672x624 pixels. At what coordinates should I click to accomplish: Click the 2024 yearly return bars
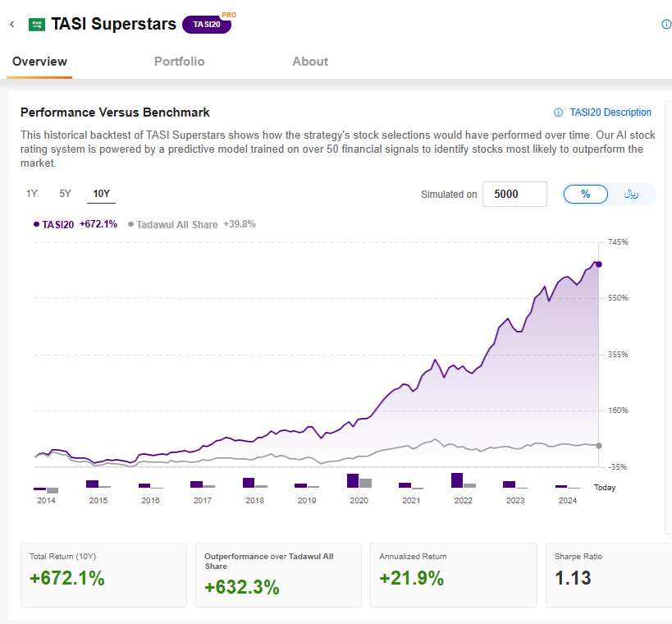(x=568, y=487)
